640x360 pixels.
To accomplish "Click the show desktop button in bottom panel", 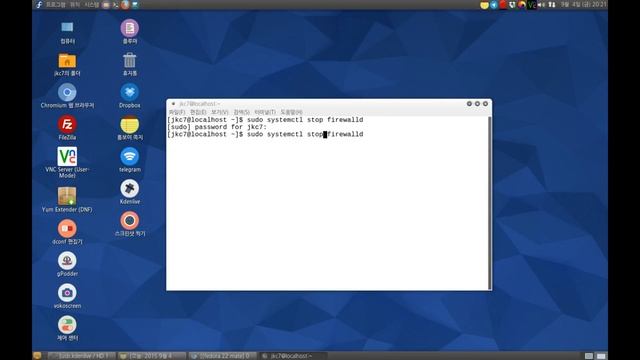I will tap(37, 356).
